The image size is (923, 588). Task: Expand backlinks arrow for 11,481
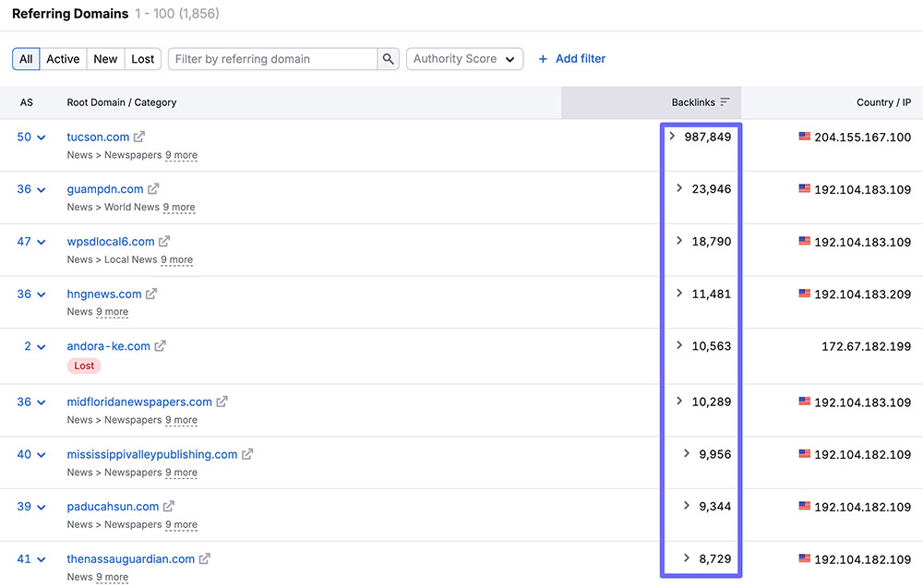click(x=679, y=294)
